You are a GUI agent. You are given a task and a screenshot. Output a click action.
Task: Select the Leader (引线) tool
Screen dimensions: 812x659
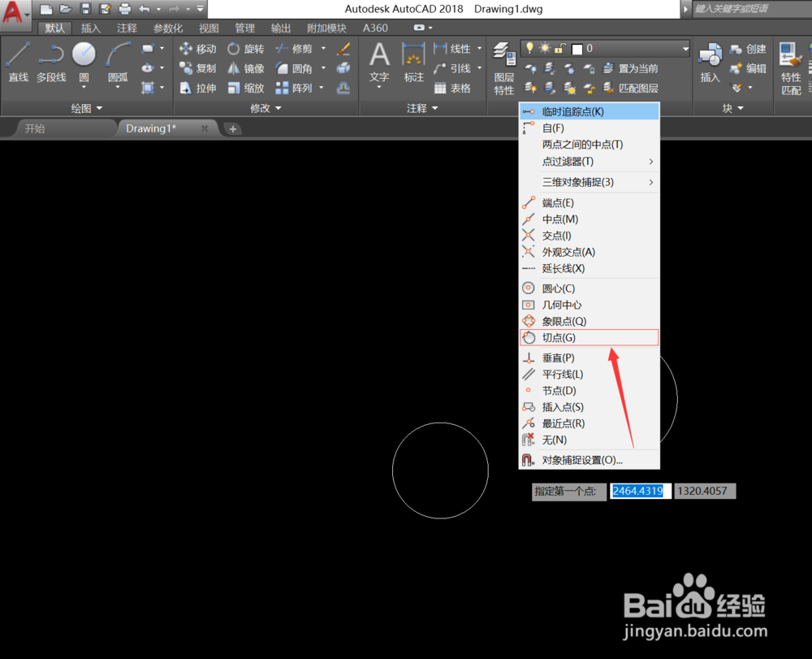(452, 68)
